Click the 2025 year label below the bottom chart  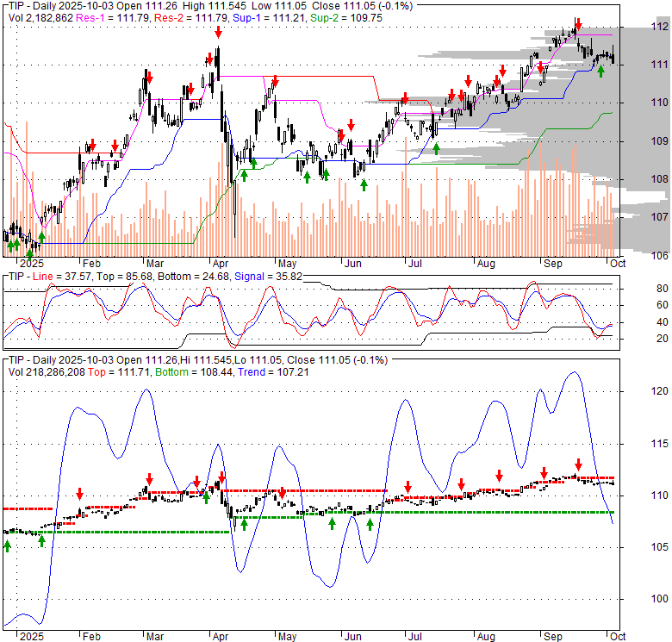click(30, 636)
